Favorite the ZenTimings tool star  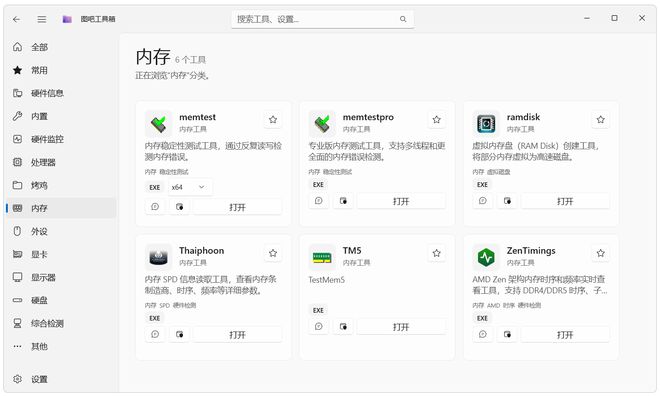[601, 253]
